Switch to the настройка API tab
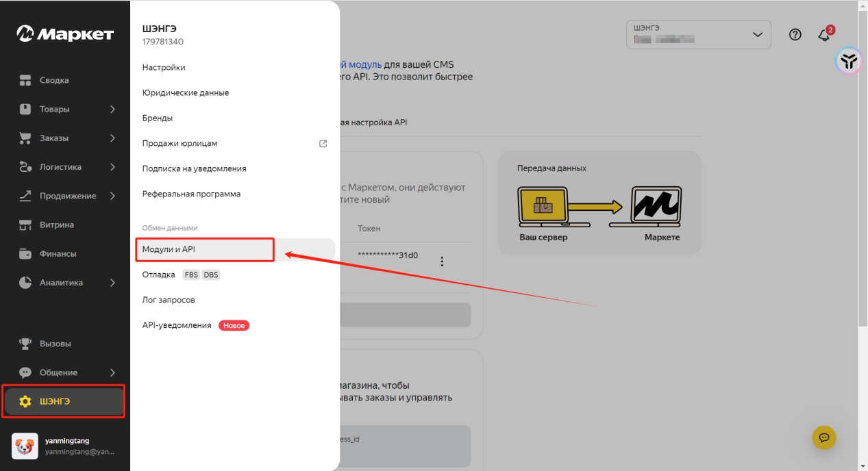This screenshot has height=471, width=868. (x=374, y=122)
